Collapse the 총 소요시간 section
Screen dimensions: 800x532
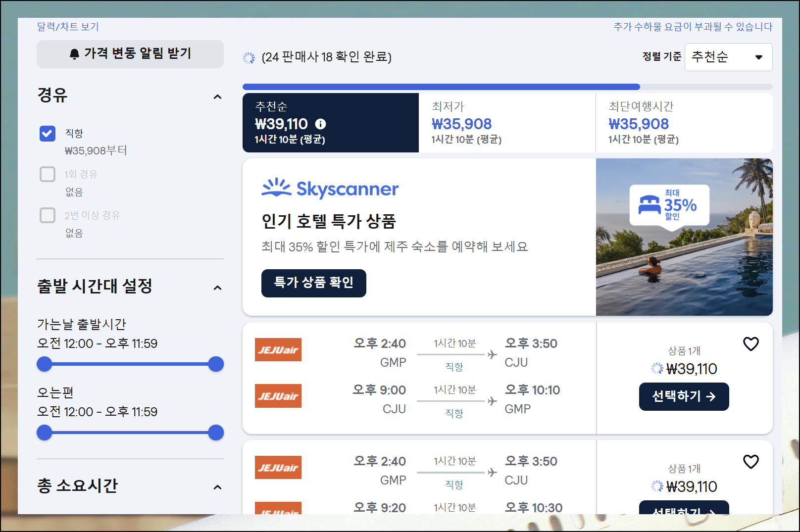(217, 487)
